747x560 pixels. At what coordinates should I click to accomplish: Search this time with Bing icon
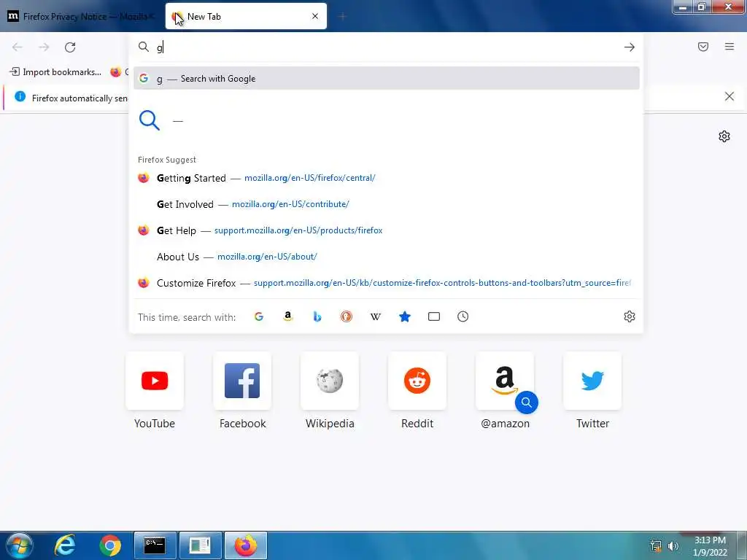point(317,316)
